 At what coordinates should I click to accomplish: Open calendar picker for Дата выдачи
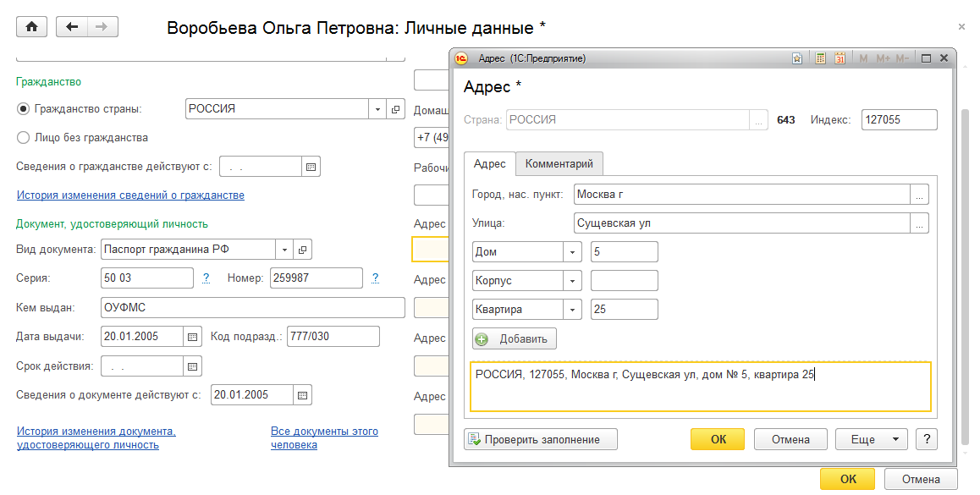tap(193, 336)
